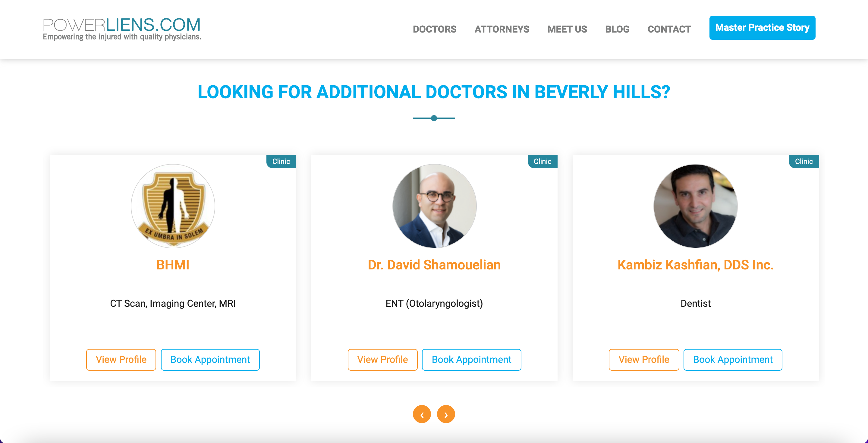Open the Blog navigation link
Image resolution: width=868 pixels, height=443 pixels.
pos(617,29)
